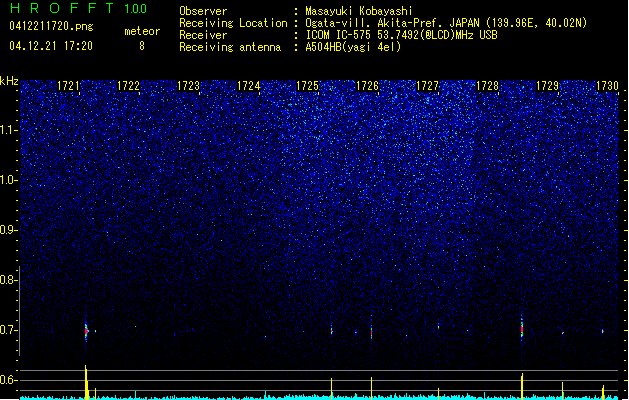Click the meteor count value 8
This screenshot has width=629, height=400.
(x=142, y=46)
